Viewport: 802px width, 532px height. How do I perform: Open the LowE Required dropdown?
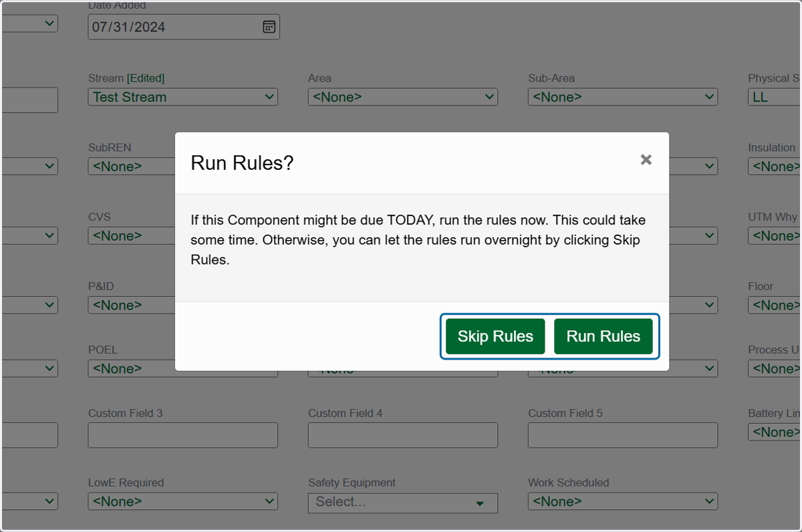tap(183, 501)
